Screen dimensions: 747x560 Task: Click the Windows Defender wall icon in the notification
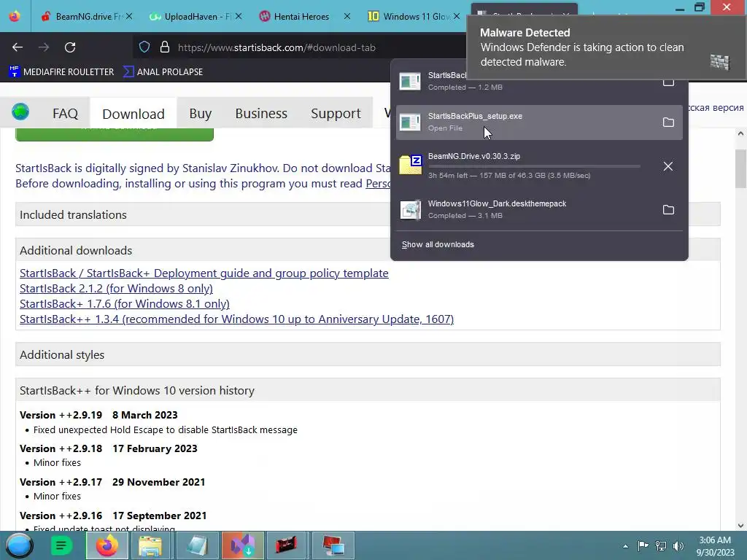(720, 62)
